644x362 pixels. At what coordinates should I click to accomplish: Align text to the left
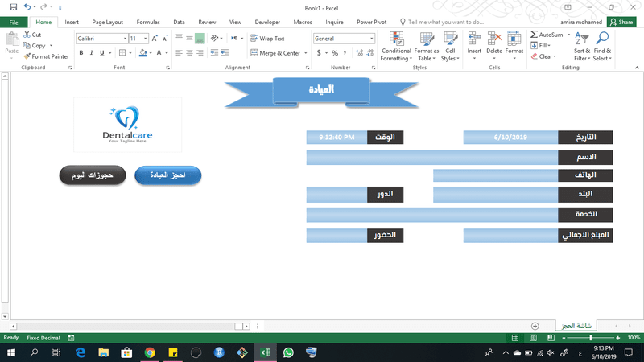pos(179,52)
